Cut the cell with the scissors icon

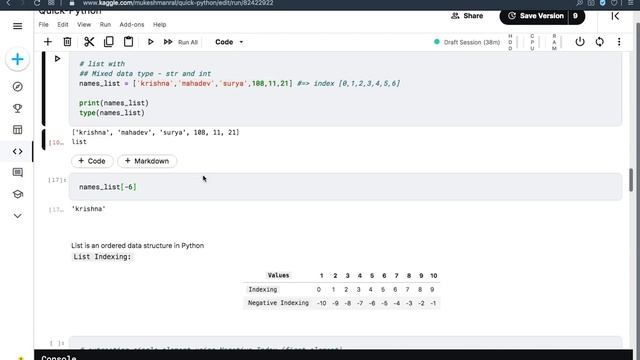(x=89, y=42)
